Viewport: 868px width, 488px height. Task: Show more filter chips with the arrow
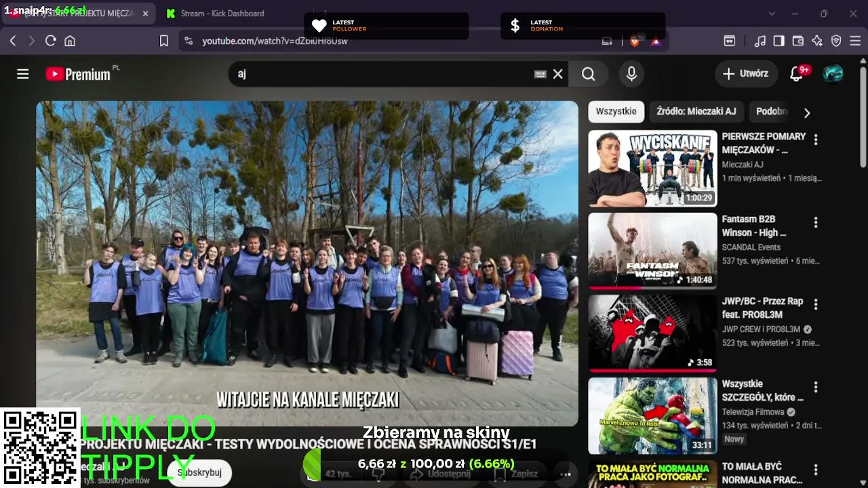pyautogui.click(x=807, y=113)
